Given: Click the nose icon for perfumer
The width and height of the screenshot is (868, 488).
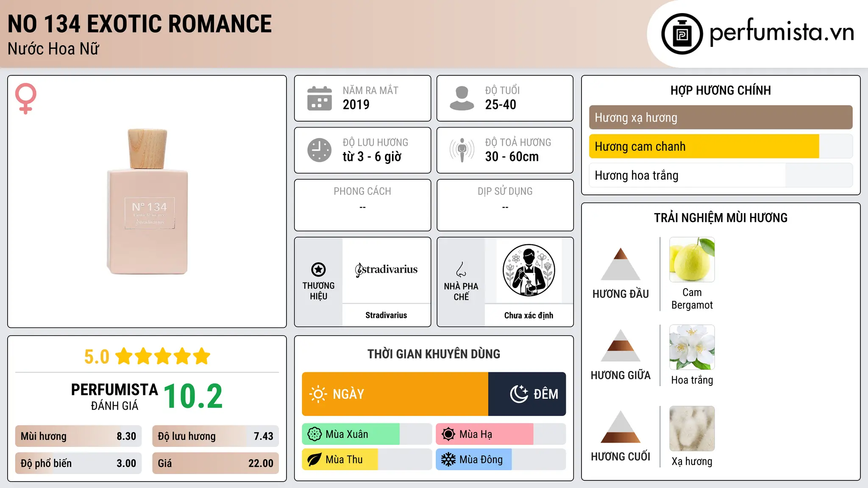Looking at the screenshot, I should [461, 269].
